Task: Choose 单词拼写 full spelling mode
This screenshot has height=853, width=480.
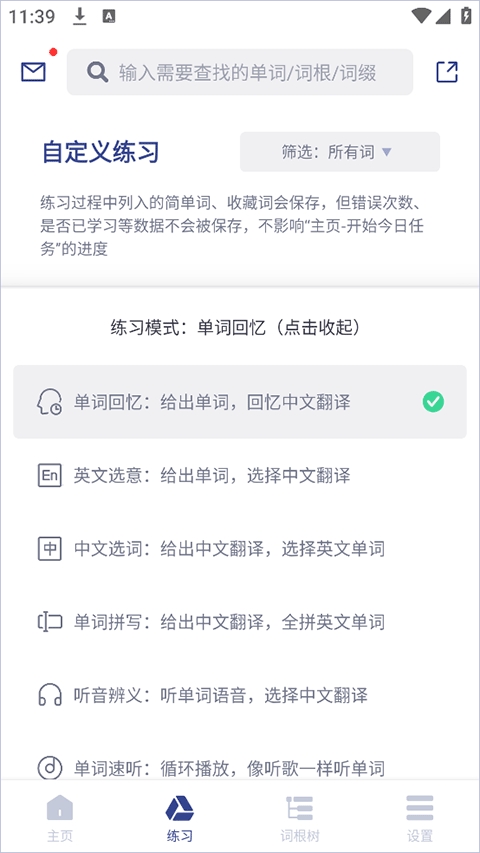Action: pos(240,621)
